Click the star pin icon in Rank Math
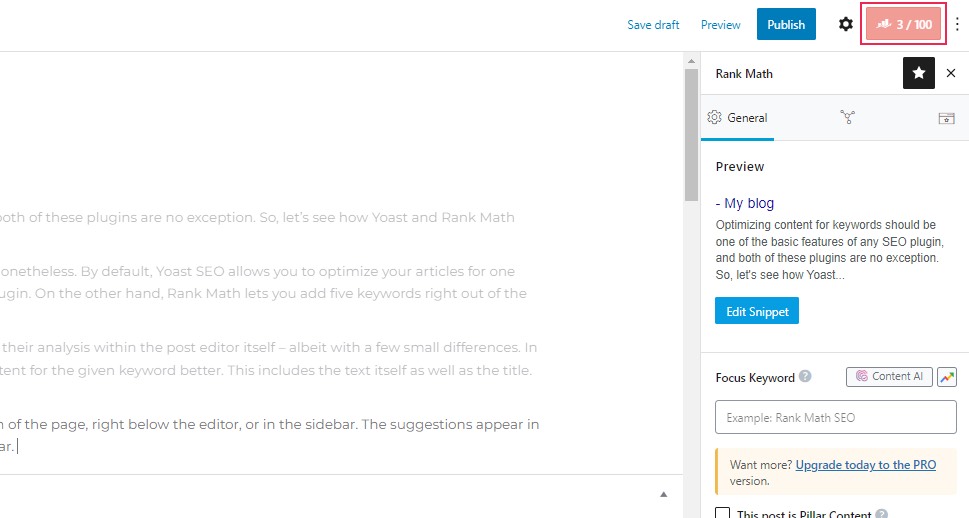The image size is (969, 518). coord(918,73)
